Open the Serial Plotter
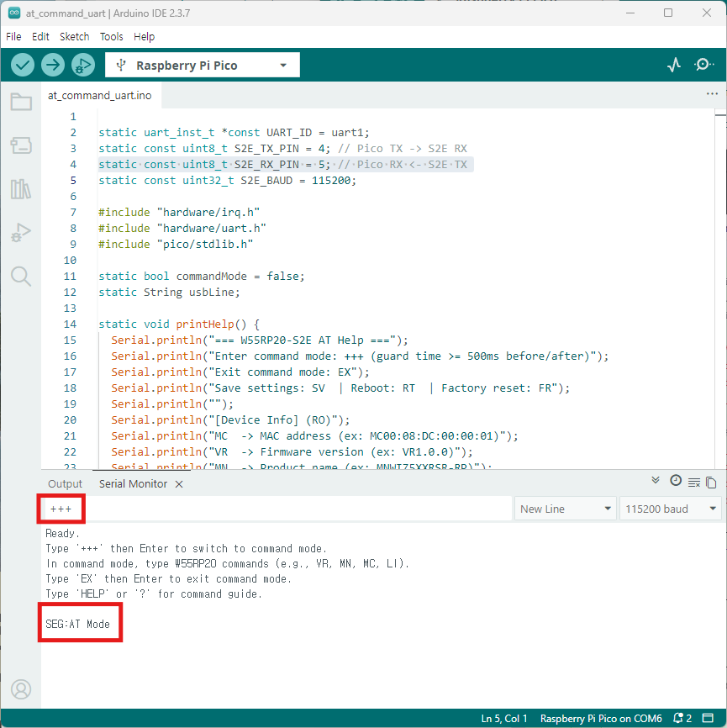 click(x=674, y=65)
